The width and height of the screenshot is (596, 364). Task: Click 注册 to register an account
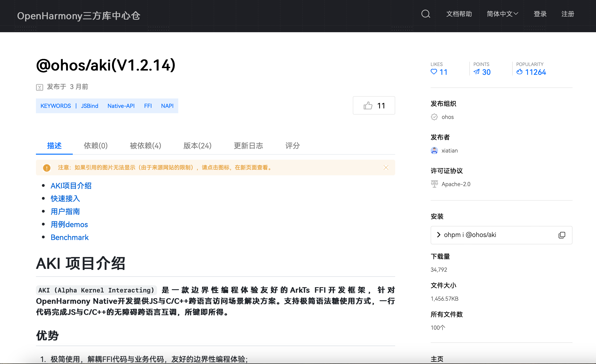pyautogui.click(x=567, y=14)
